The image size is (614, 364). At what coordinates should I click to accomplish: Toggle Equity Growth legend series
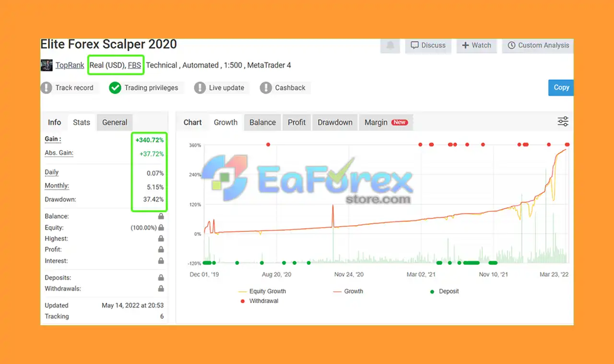[262, 291]
